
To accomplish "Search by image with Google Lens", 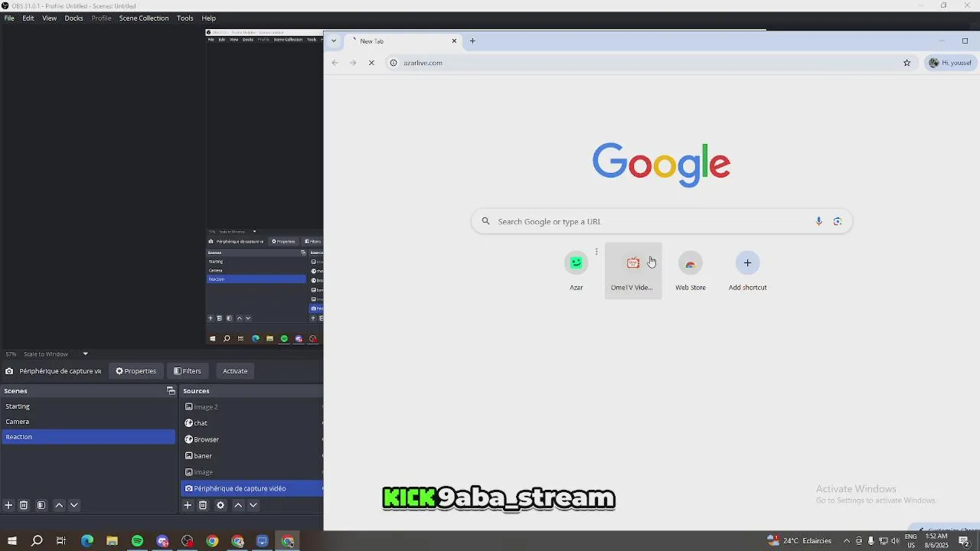I will pos(838,221).
